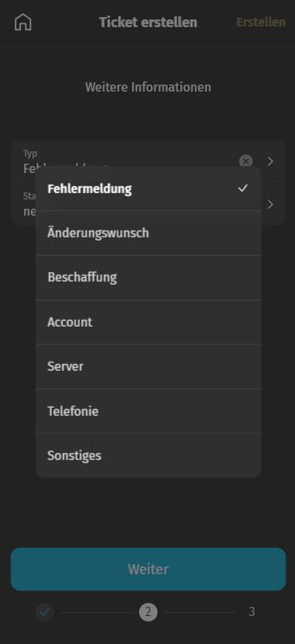This screenshot has width=295, height=644.
Task: Select Server from the list
Action: pos(148,366)
